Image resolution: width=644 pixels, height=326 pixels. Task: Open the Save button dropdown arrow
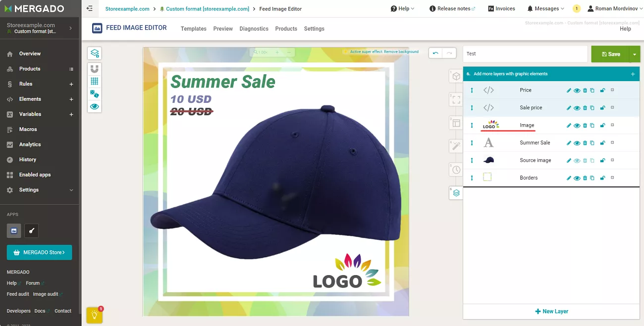click(635, 54)
